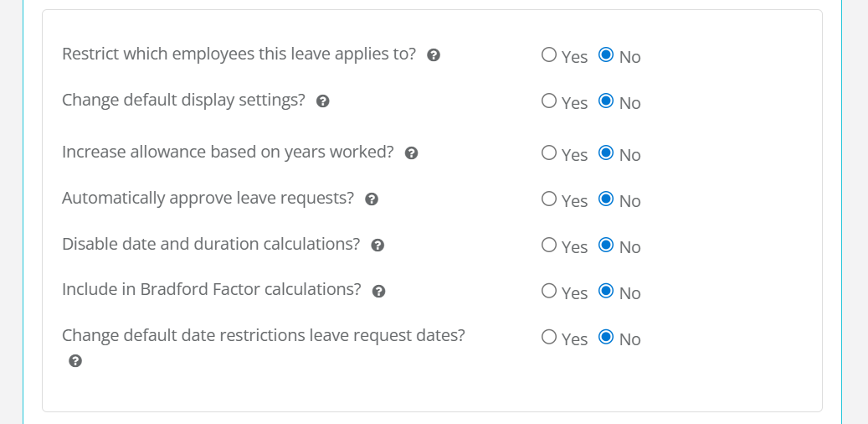Click help icon under date restrictions question
This screenshot has width=868, height=424.
point(75,361)
